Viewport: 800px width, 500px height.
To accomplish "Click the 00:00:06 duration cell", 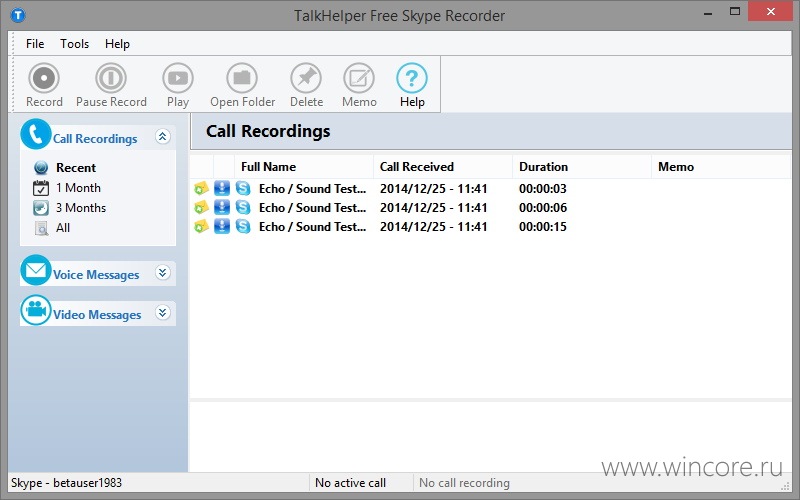I will (543, 207).
